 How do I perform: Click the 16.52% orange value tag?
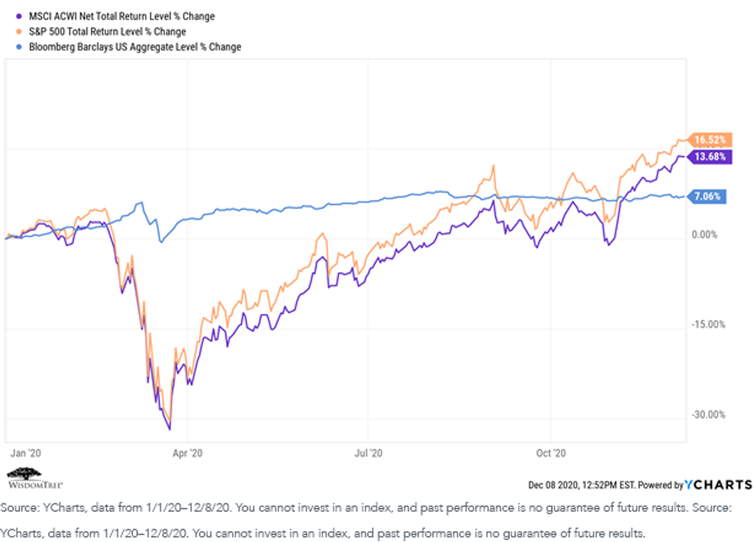711,139
